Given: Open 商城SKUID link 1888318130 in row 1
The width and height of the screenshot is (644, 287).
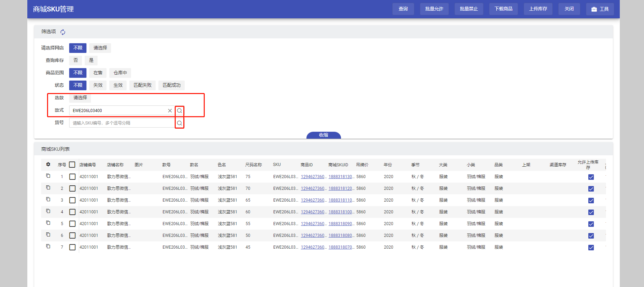Looking at the screenshot, I should (x=341, y=177).
